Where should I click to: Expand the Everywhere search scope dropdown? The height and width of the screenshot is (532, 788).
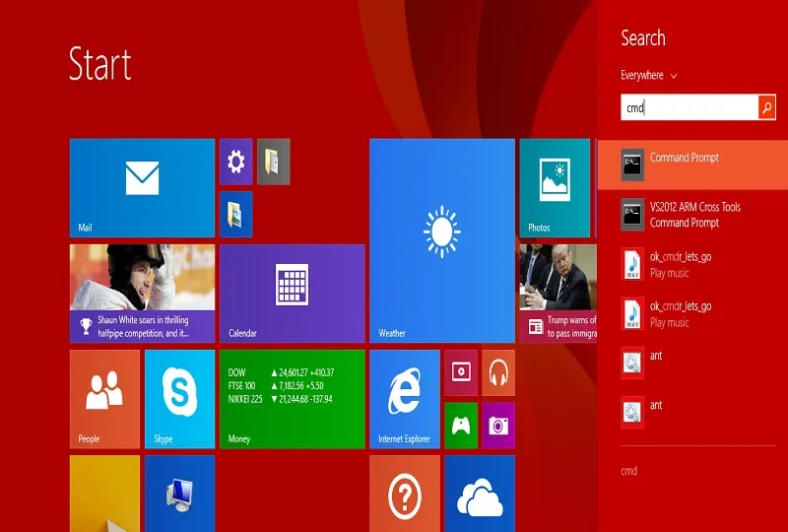tap(648, 76)
